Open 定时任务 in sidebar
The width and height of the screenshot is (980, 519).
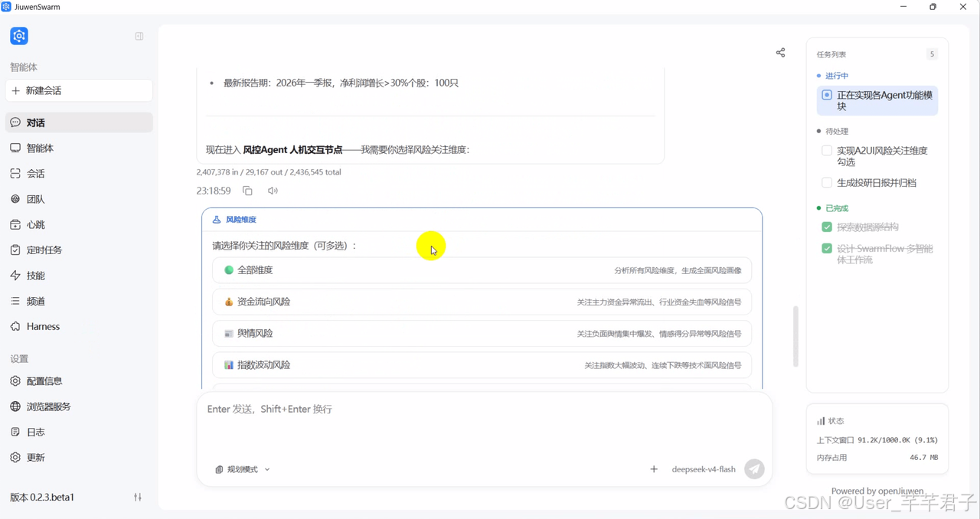click(x=79, y=250)
